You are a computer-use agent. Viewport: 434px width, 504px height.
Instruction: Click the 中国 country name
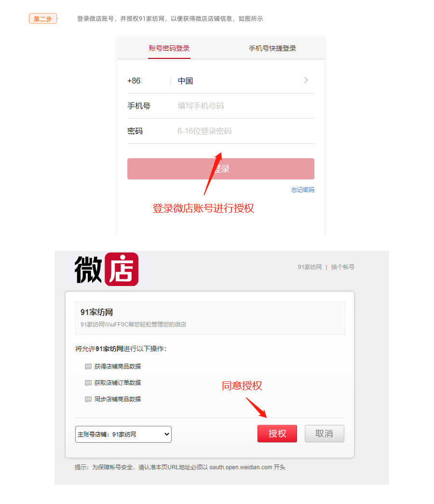click(x=186, y=81)
